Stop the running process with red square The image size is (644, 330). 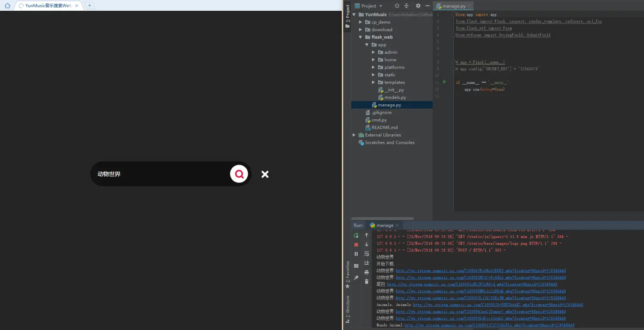click(356, 245)
